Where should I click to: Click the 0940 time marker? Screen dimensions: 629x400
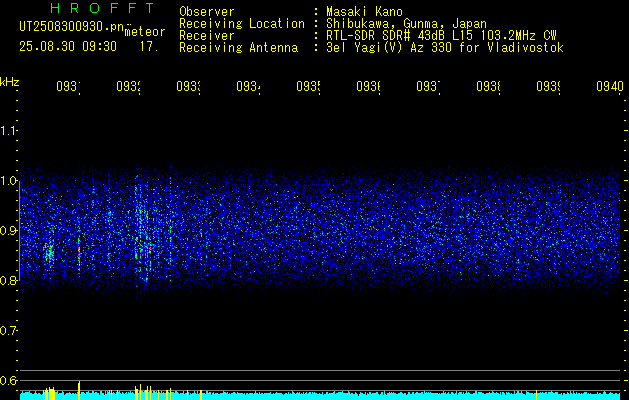[x=610, y=87]
